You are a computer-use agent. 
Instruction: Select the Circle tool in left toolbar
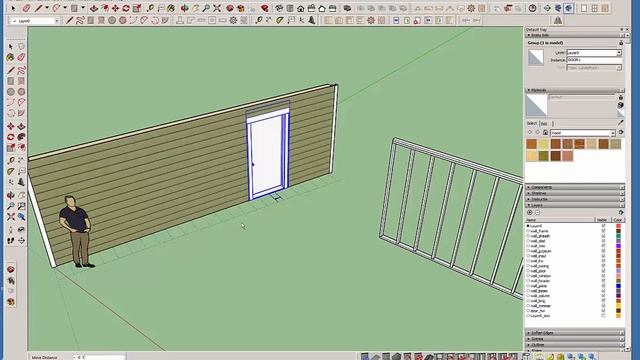click(x=11, y=91)
